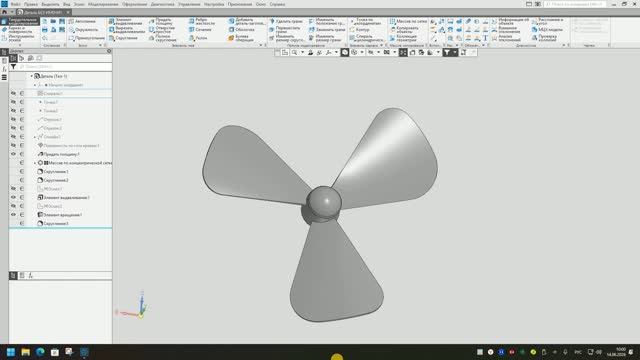Image resolution: width=640 pixels, height=360 pixels.
Task: Click the zoom magnifier in view toolbar
Action: 294,53
